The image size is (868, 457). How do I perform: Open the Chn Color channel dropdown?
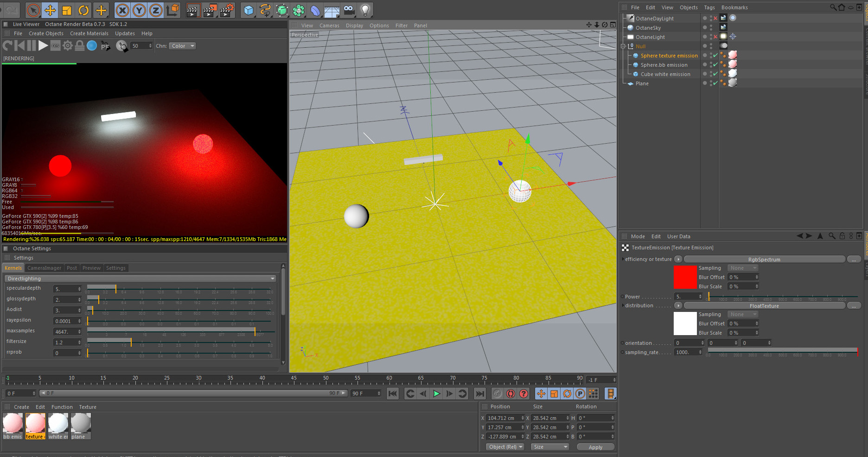(182, 46)
